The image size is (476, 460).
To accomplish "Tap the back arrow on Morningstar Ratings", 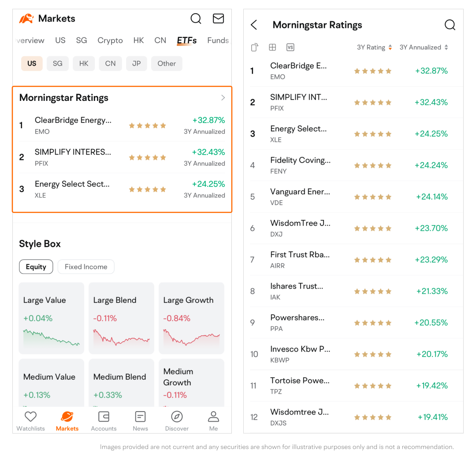I will (254, 25).
